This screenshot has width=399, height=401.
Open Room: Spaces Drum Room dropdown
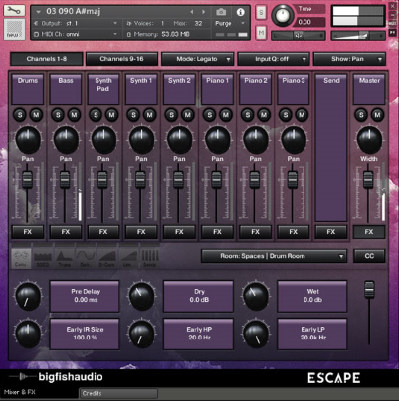coord(274,256)
